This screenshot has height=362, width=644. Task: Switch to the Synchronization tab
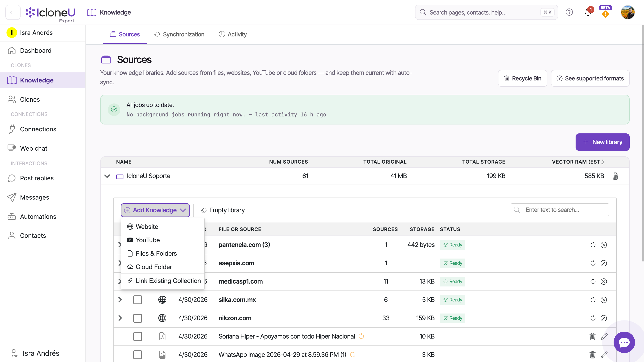click(179, 34)
